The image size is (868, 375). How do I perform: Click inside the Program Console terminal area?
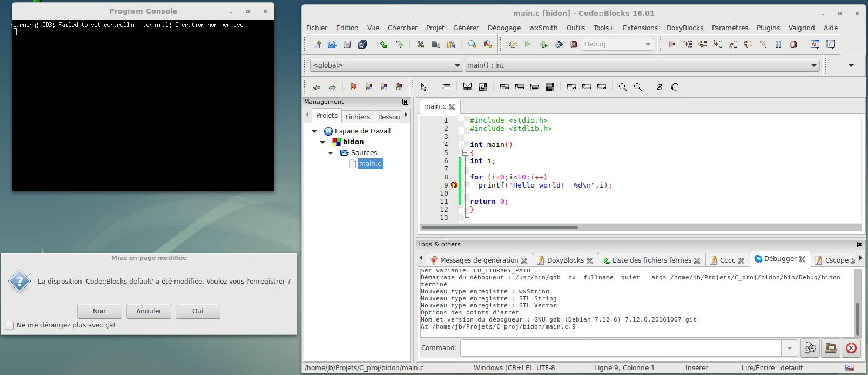[143, 105]
